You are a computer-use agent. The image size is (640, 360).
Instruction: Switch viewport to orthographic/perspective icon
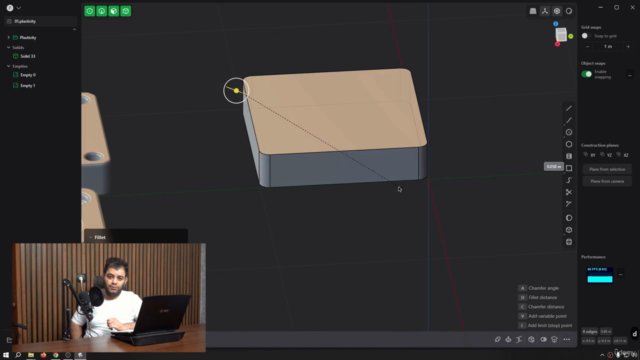click(533, 11)
